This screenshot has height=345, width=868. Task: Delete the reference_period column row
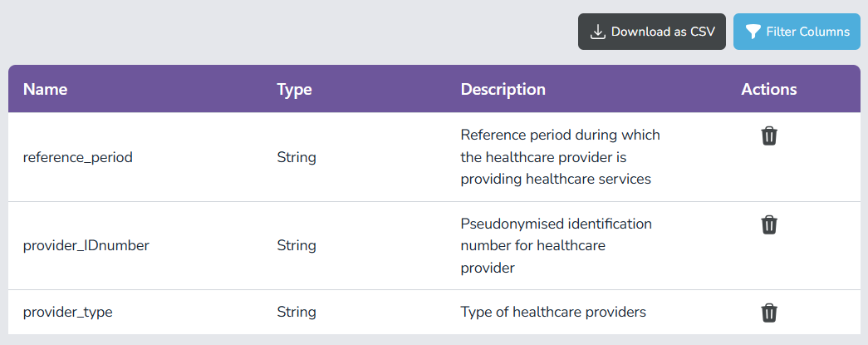769,136
